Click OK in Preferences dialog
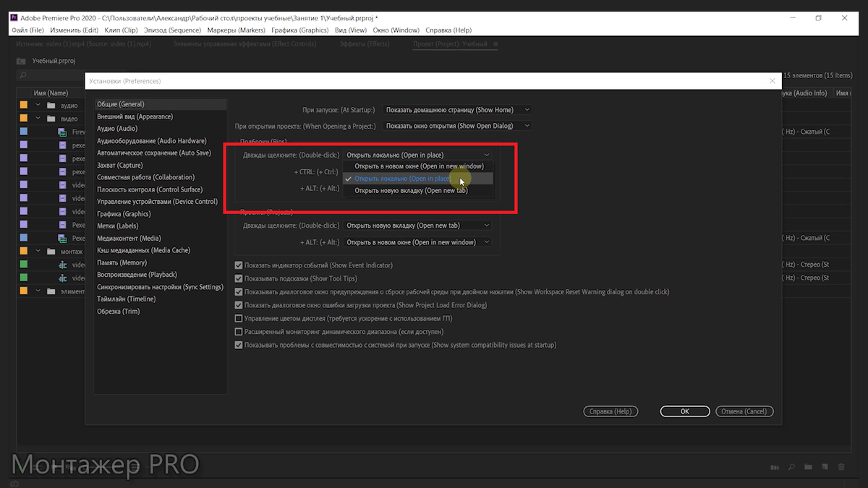The width and height of the screenshot is (868, 488). (684, 411)
